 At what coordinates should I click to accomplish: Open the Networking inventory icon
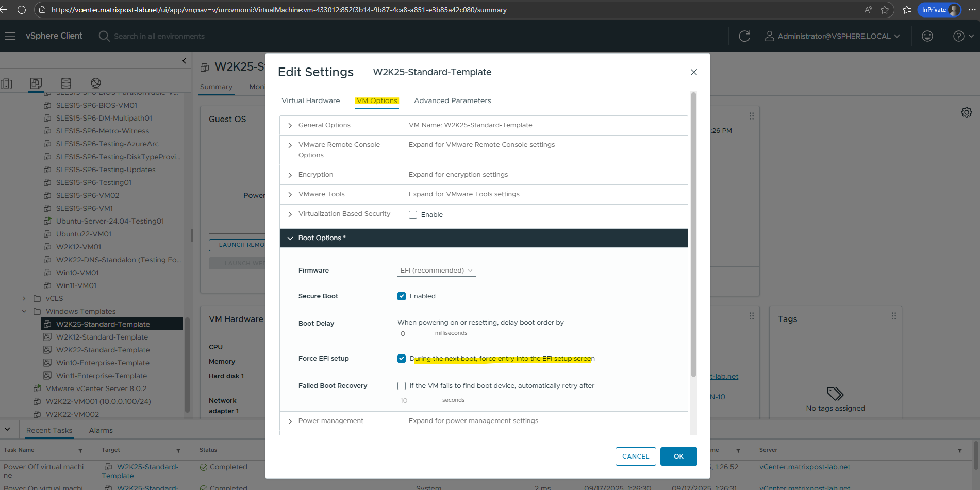click(96, 83)
